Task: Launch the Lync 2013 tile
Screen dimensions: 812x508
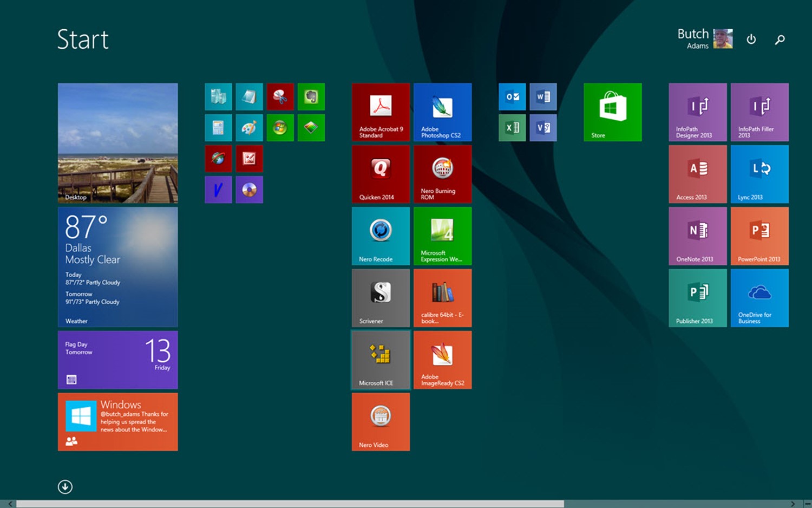Action: click(759, 174)
